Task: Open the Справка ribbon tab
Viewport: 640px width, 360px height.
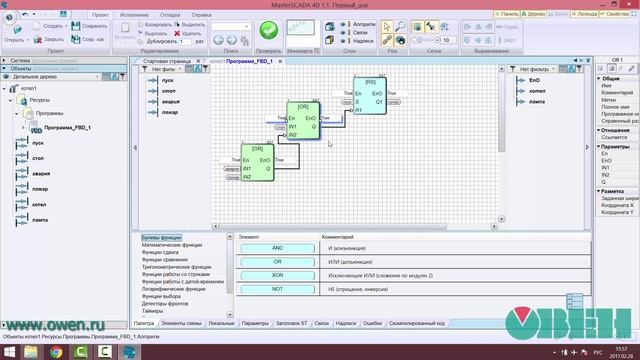Action: (x=201, y=15)
